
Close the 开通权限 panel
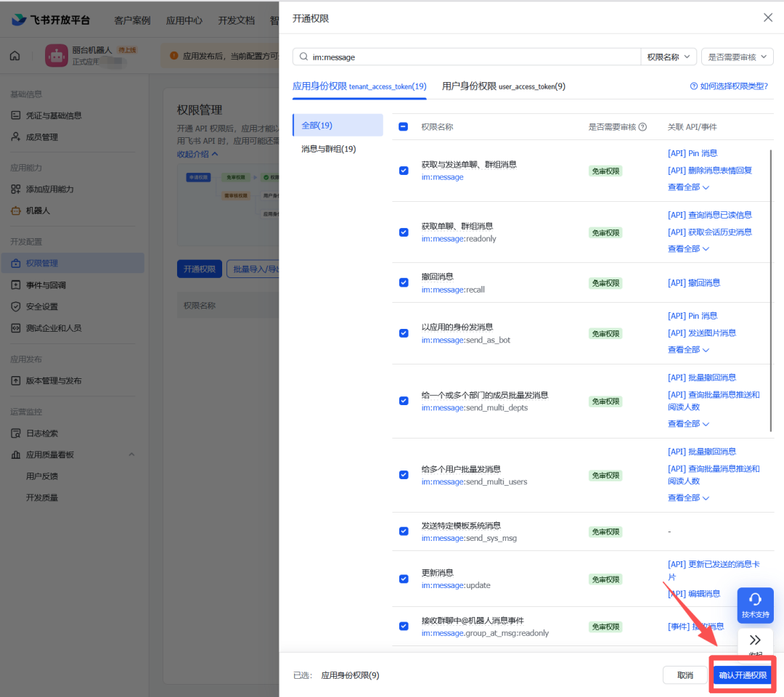768,18
